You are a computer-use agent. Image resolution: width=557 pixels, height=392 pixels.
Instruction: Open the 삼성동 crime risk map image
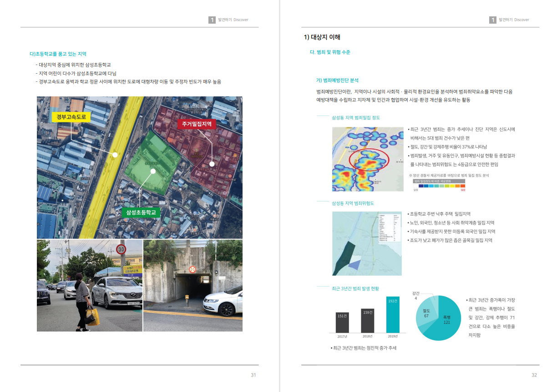point(367,243)
